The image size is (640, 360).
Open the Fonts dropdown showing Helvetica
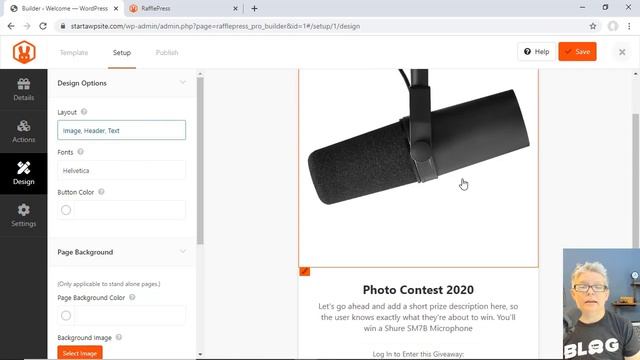tap(122, 170)
